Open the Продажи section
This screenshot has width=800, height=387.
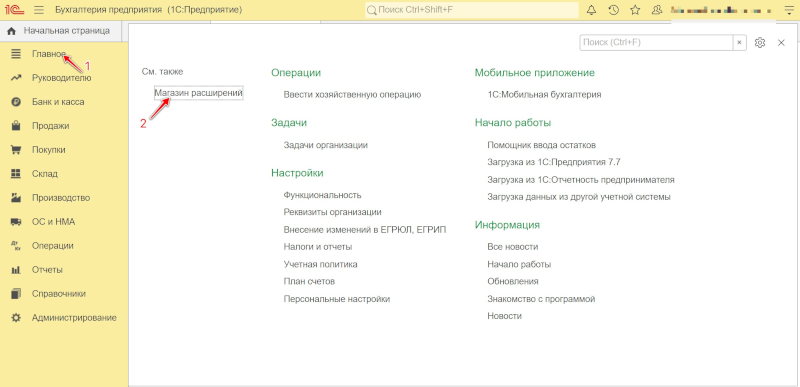click(51, 126)
